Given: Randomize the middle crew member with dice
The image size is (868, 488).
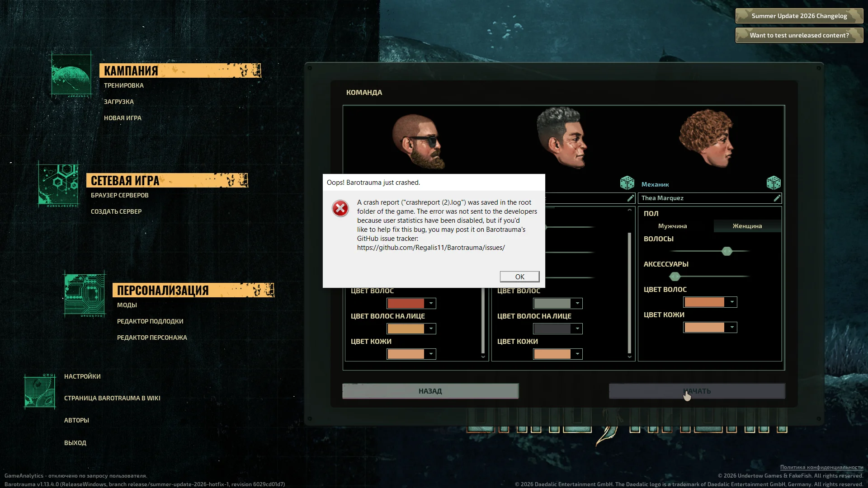Looking at the screenshot, I should [x=627, y=183].
